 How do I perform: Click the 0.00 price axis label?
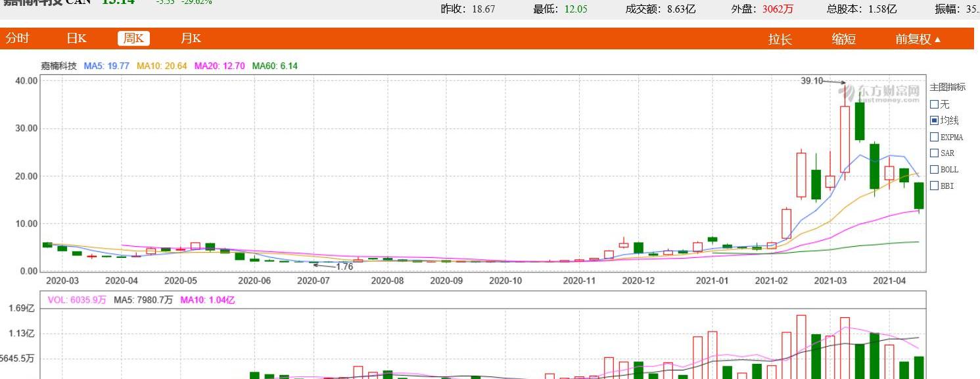click(x=29, y=271)
